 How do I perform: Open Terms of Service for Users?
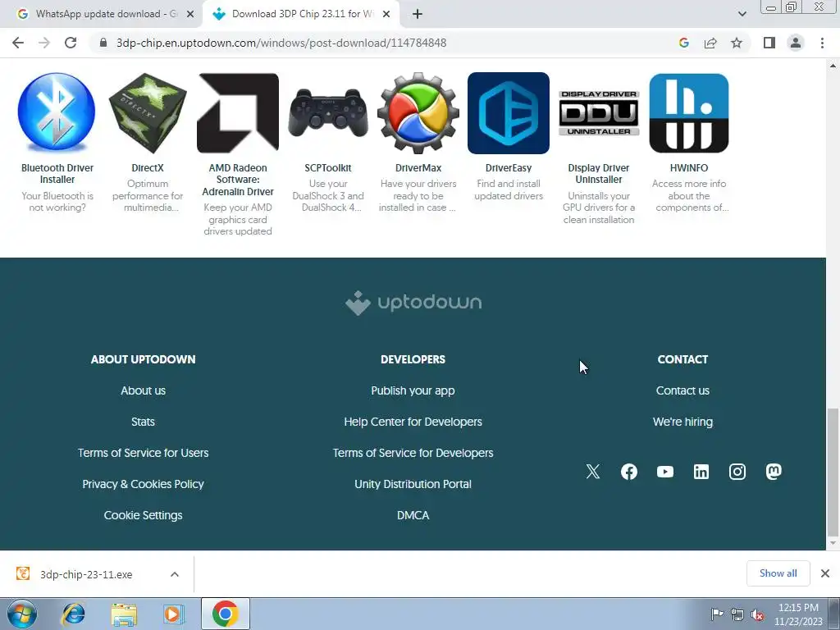pyautogui.click(x=143, y=453)
